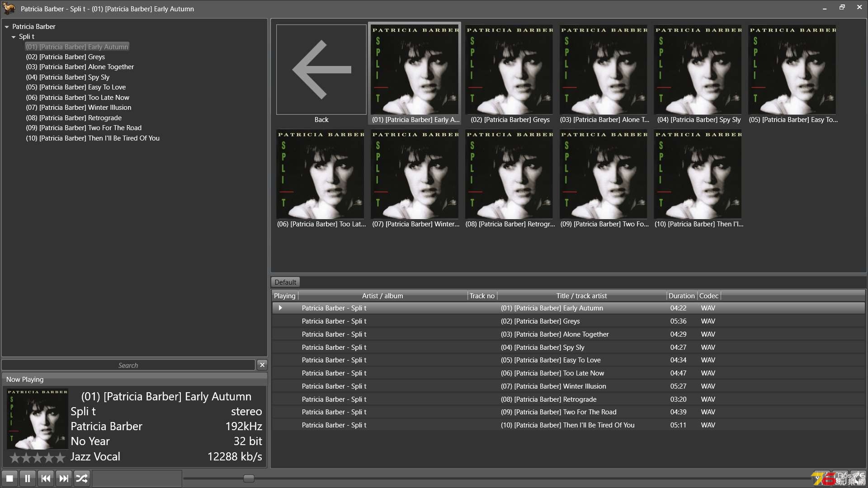This screenshot has height=488, width=868.
Task: Select tree item (03) Alone Together
Action: tap(80, 67)
